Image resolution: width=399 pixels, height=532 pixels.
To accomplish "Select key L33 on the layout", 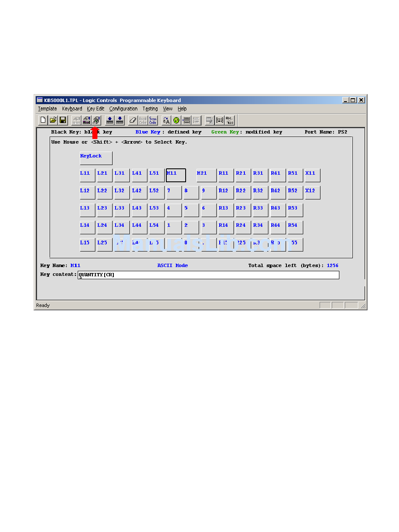I will 122,210.
